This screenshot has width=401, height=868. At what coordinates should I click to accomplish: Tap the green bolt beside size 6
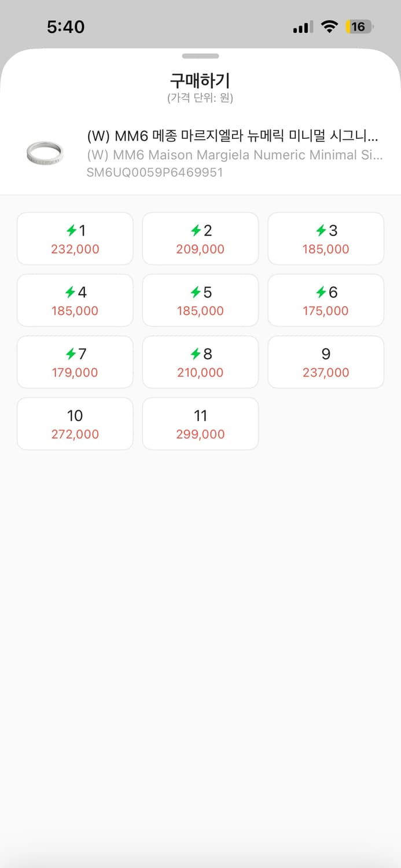click(321, 293)
